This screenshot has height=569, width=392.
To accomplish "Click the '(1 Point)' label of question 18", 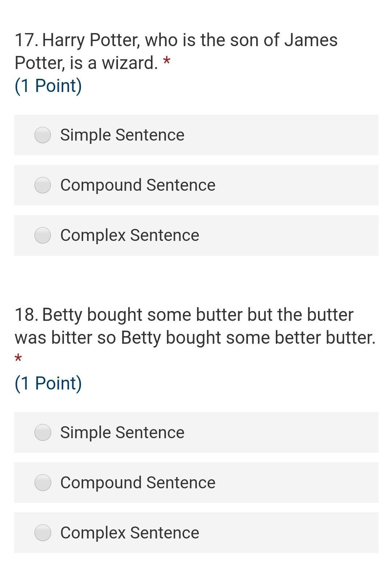I will click(x=48, y=383).
